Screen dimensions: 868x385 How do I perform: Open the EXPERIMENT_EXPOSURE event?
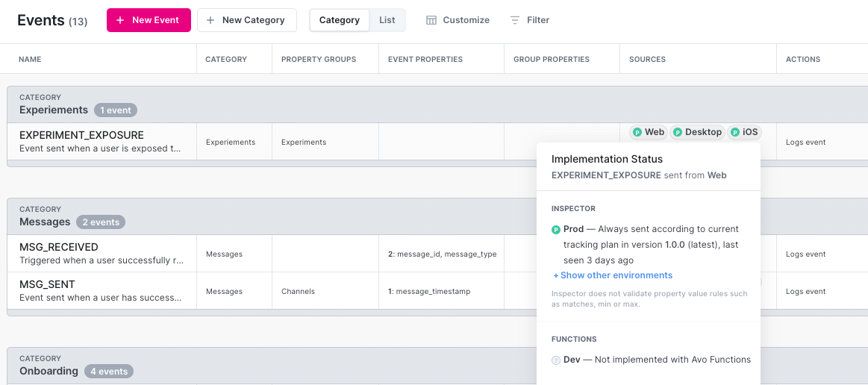81,135
